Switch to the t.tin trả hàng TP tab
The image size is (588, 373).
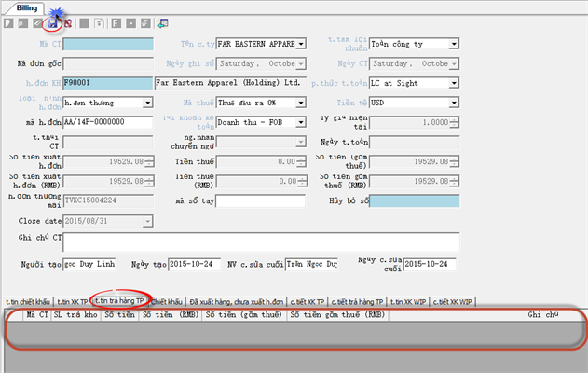pyautogui.click(x=118, y=302)
